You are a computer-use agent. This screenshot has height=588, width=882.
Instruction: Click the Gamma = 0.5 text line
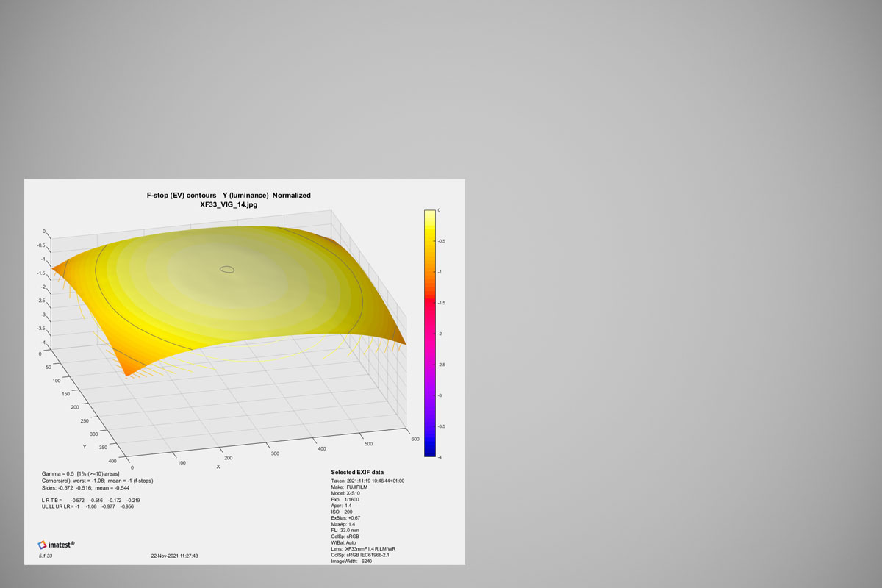[x=81, y=473]
